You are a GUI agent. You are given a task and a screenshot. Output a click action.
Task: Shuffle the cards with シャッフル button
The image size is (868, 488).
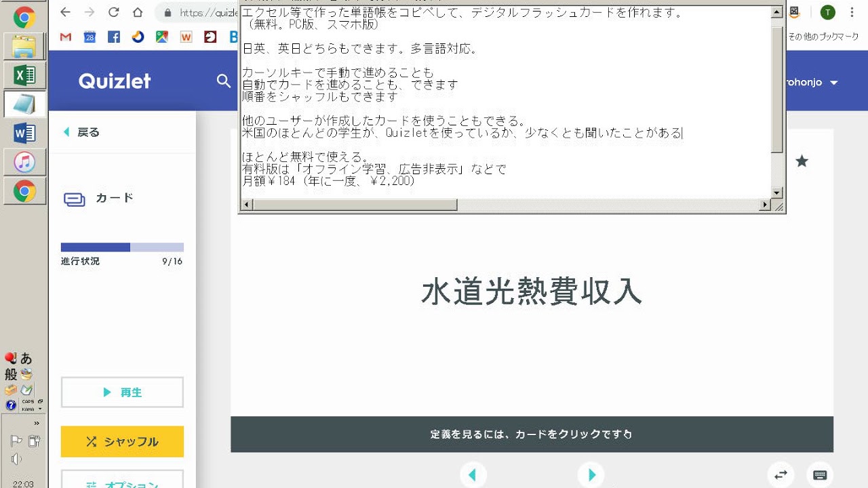[122, 441]
